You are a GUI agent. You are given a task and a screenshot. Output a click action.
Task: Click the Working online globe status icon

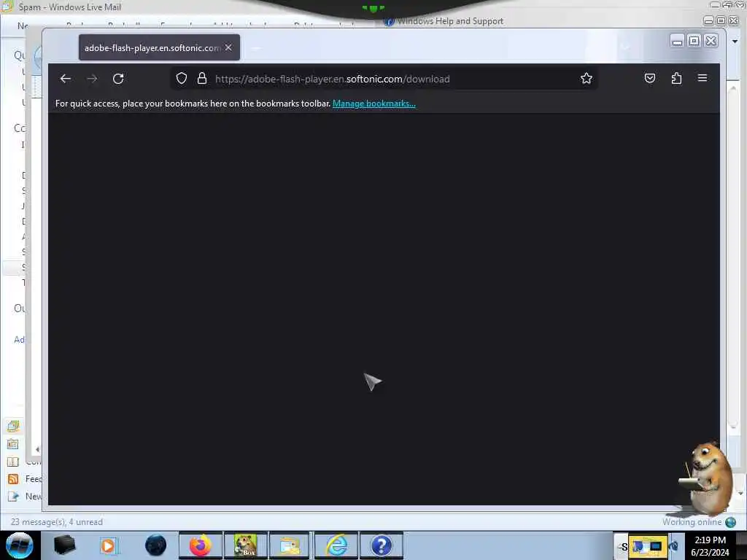pyautogui.click(x=731, y=522)
